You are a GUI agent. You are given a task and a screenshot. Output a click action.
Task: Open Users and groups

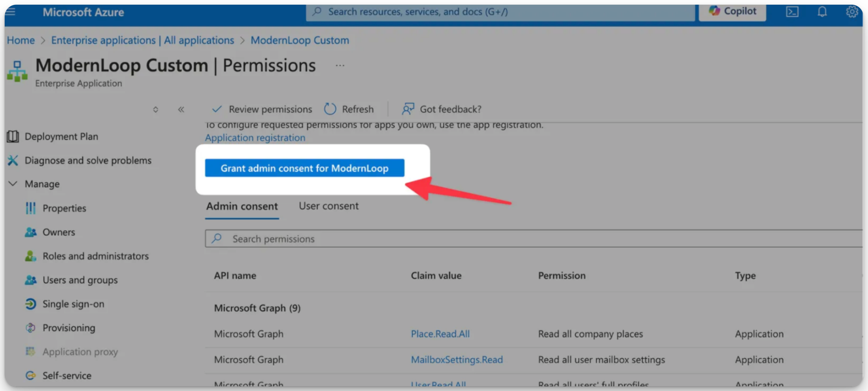click(x=80, y=280)
